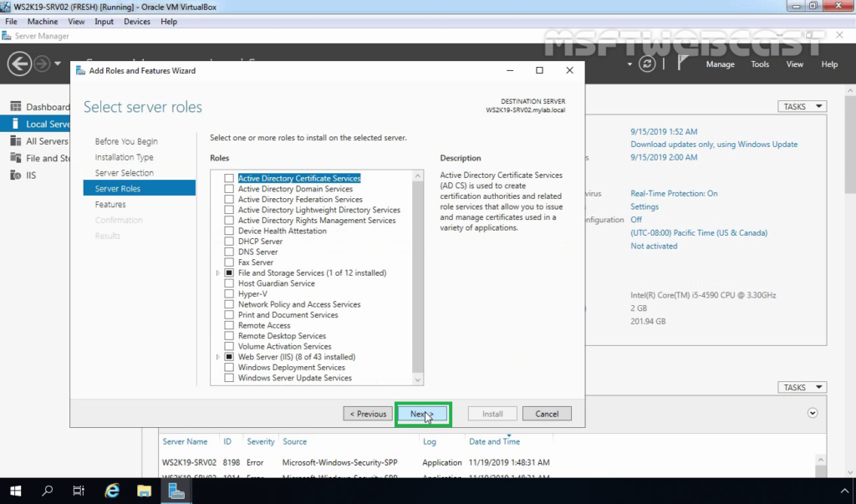This screenshot has width=856, height=504.
Task: Check Active Directory Certificate Services
Action: [x=229, y=179]
